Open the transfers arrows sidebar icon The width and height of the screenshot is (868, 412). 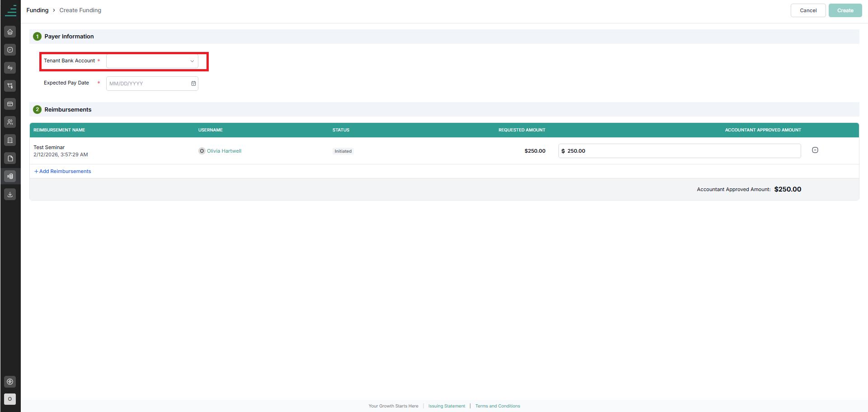point(10,68)
